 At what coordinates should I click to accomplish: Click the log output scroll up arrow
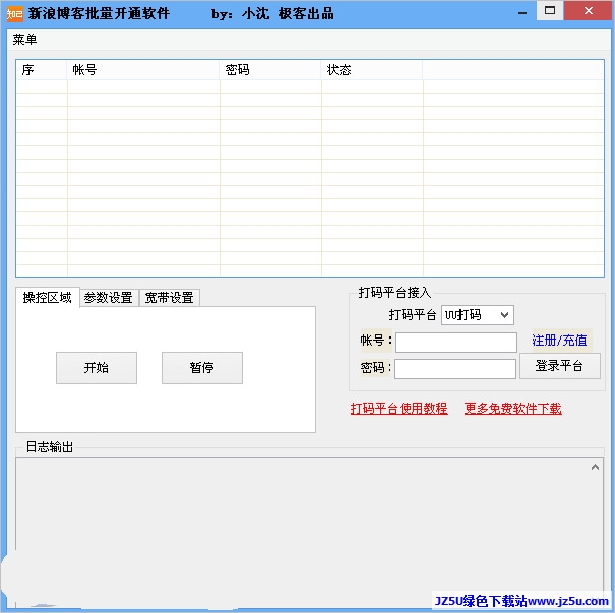click(595, 467)
